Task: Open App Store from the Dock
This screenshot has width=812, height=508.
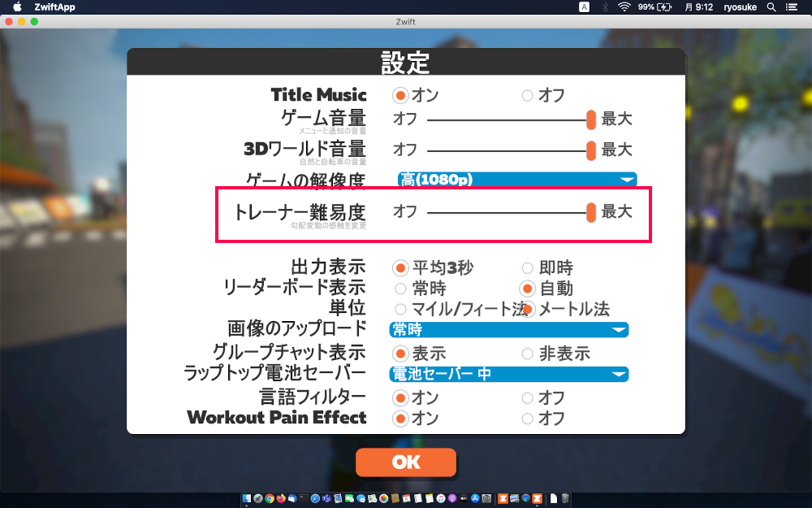Action: (x=474, y=499)
